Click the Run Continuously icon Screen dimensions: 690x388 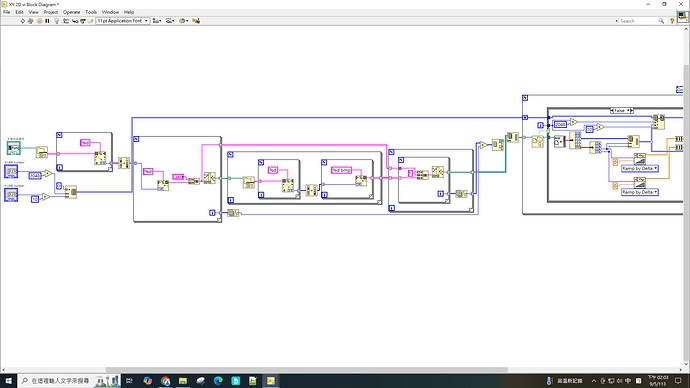pyautogui.click(x=30, y=21)
